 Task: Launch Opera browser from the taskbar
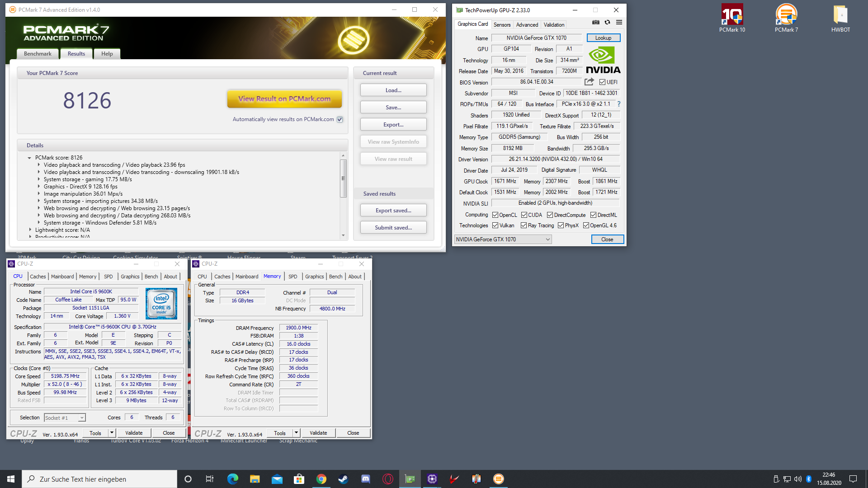pos(387,479)
